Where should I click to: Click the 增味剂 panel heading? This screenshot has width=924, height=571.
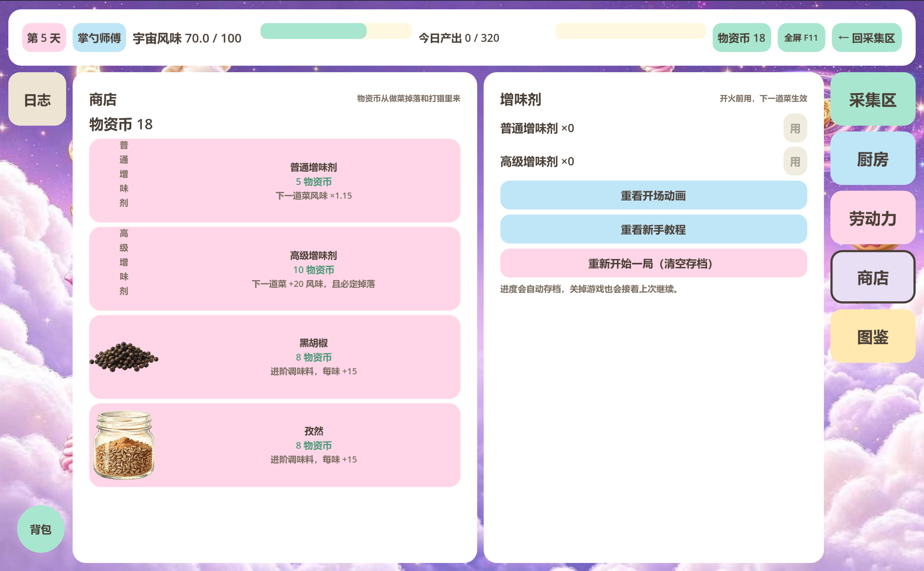520,100
